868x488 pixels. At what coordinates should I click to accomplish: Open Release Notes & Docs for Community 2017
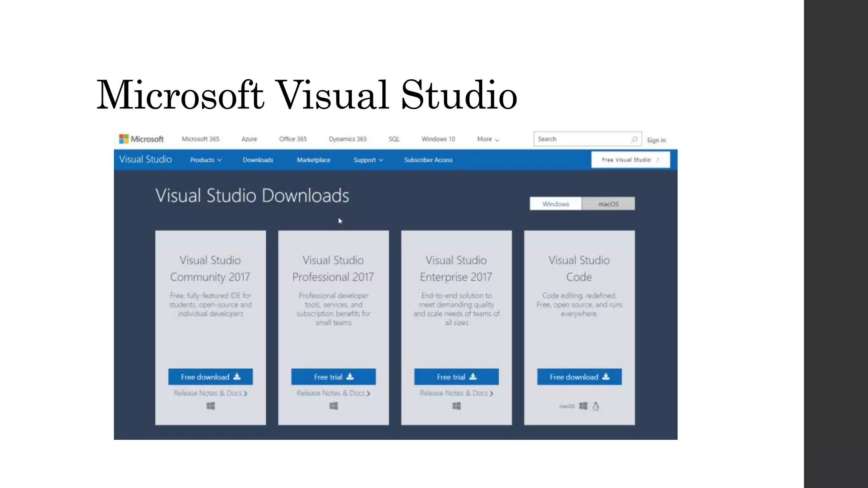point(211,393)
